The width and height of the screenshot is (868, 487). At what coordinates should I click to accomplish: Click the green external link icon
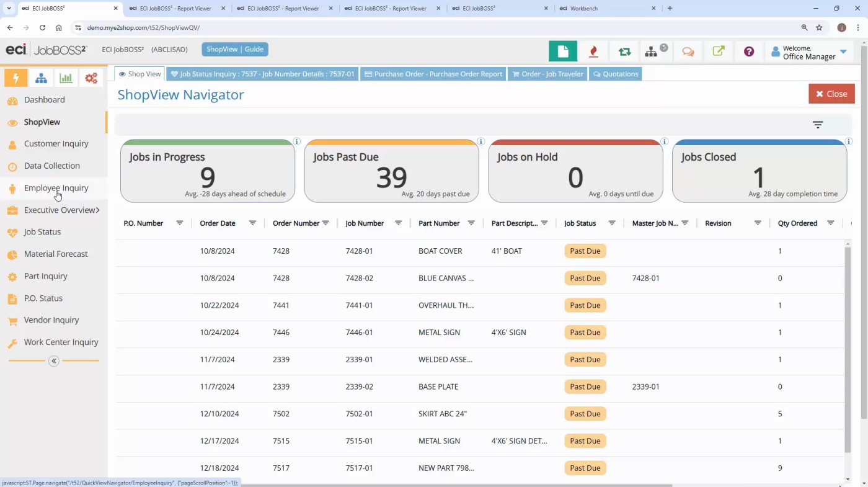pyautogui.click(x=719, y=51)
